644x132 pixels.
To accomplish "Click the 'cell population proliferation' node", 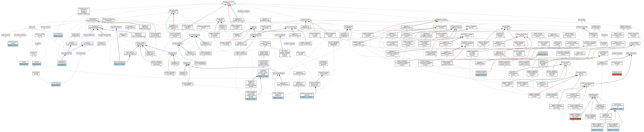I will tap(348, 27).
